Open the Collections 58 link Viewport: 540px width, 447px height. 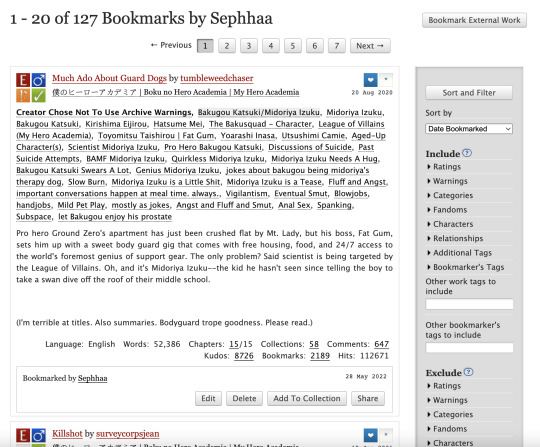pos(314,344)
